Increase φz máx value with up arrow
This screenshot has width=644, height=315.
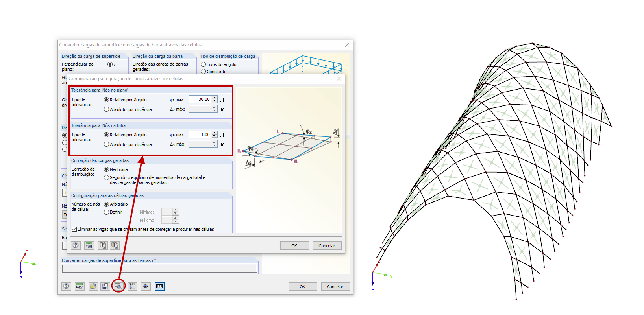(x=215, y=98)
